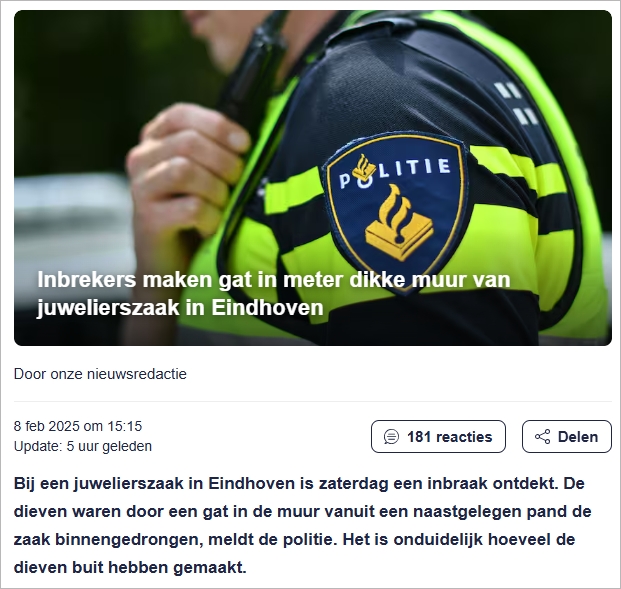Click the white rank stripes on shoulder
The height and width of the screenshot is (589, 621).
coord(516,103)
